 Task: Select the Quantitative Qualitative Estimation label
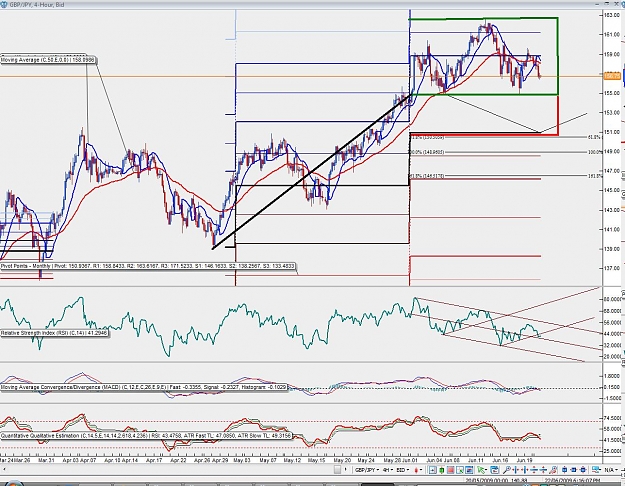pyautogui.click(x=145, y=436)
